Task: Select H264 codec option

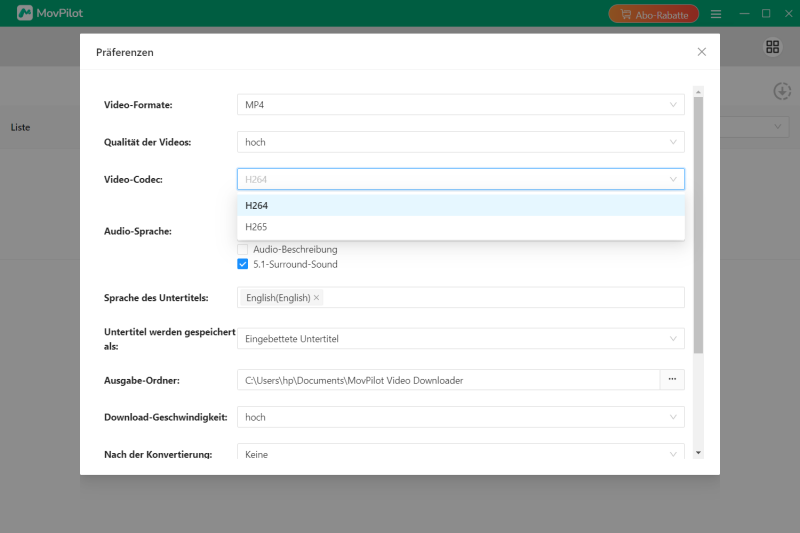Action: (x=461, y=205)
